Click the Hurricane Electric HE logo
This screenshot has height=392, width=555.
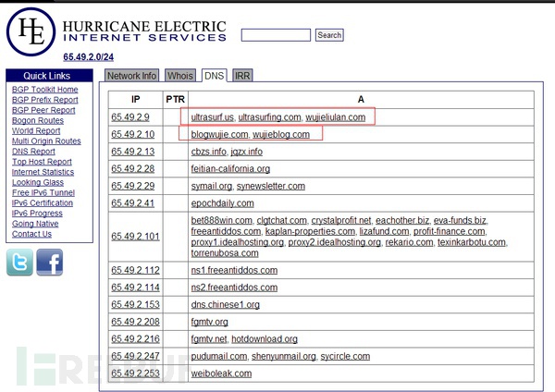[31, 31]
